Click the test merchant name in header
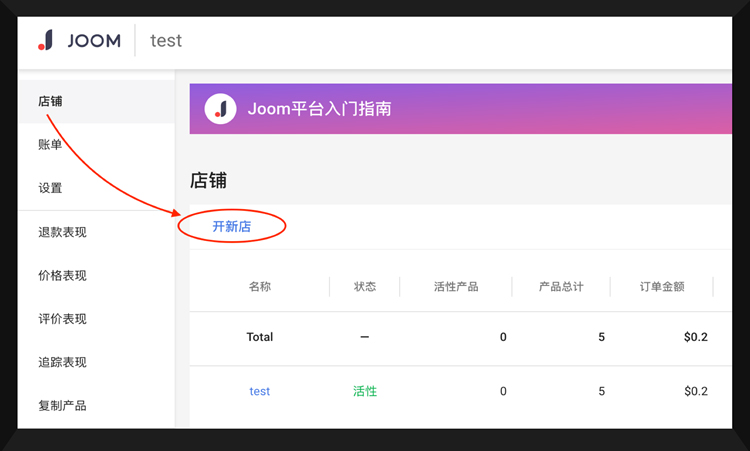Image resolution: width=750 pixels, height=451 pixels. [x=166, y=41]
